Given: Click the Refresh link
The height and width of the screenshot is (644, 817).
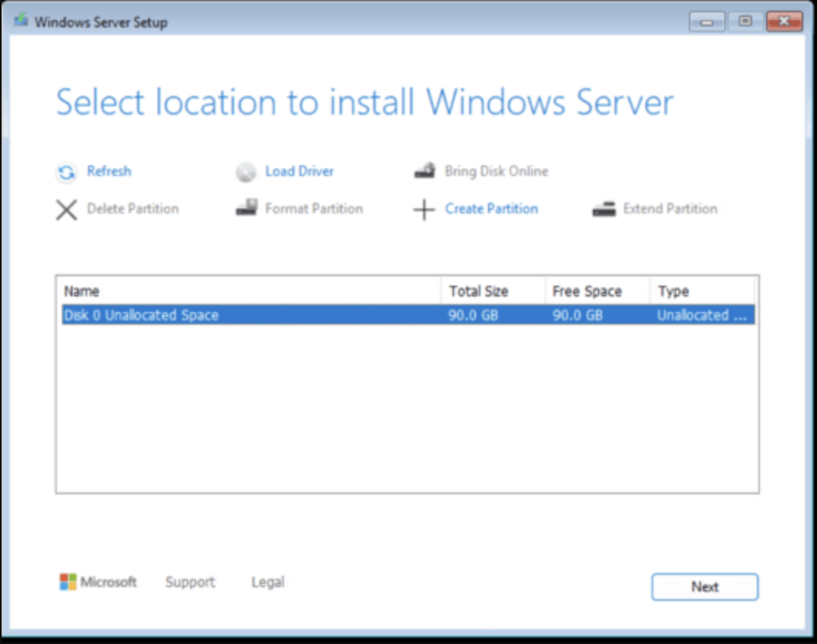Looking at the screenshot, I should 109,171.
